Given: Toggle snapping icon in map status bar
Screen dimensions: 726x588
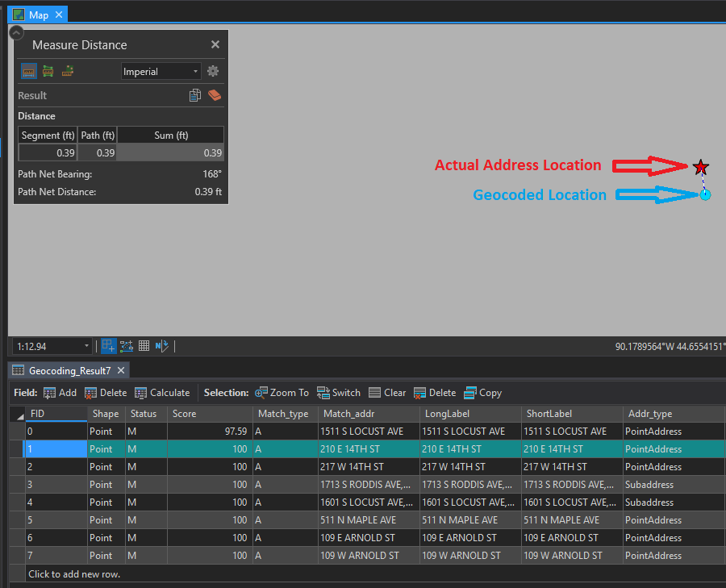Looking at the screenshot, I should pyautogui.click(x=108, y=346).
